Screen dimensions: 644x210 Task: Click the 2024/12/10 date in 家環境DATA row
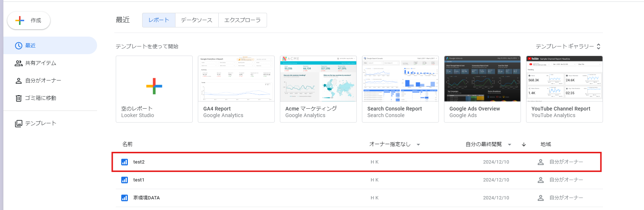pyautogui.click(x=496, y=198)
